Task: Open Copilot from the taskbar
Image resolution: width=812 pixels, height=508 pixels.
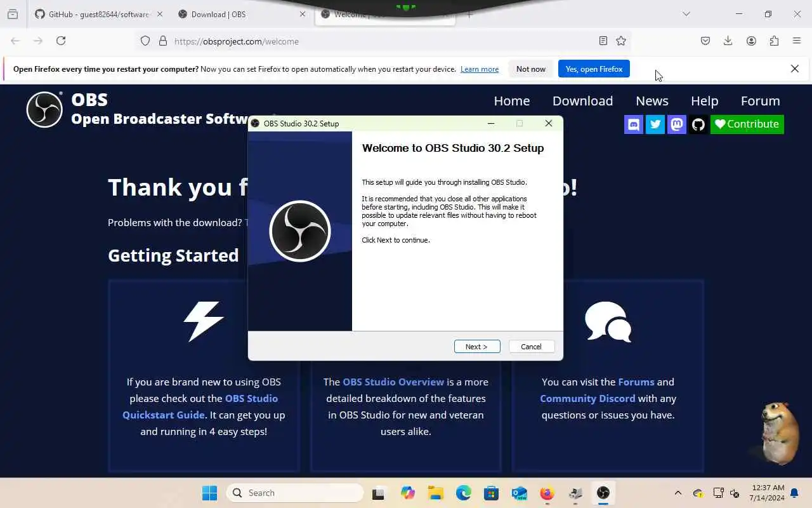Action: coord(407,493)
